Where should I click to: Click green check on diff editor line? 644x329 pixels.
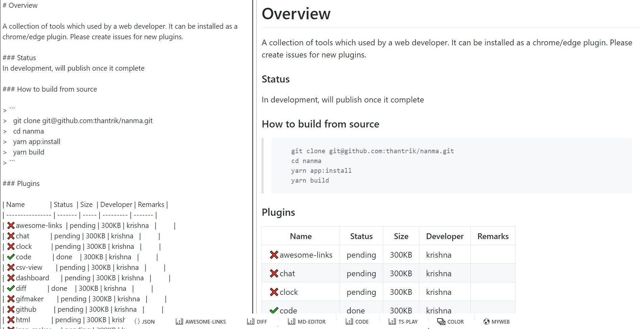[x=11, y=288]
